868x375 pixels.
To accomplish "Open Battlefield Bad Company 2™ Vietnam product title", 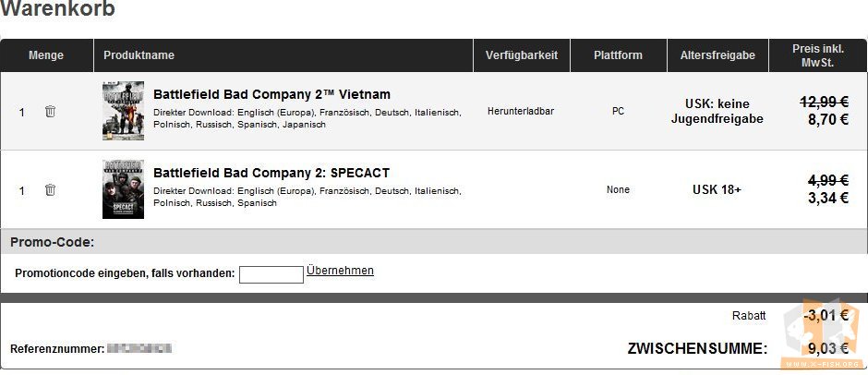I will (x=271, y=94).
